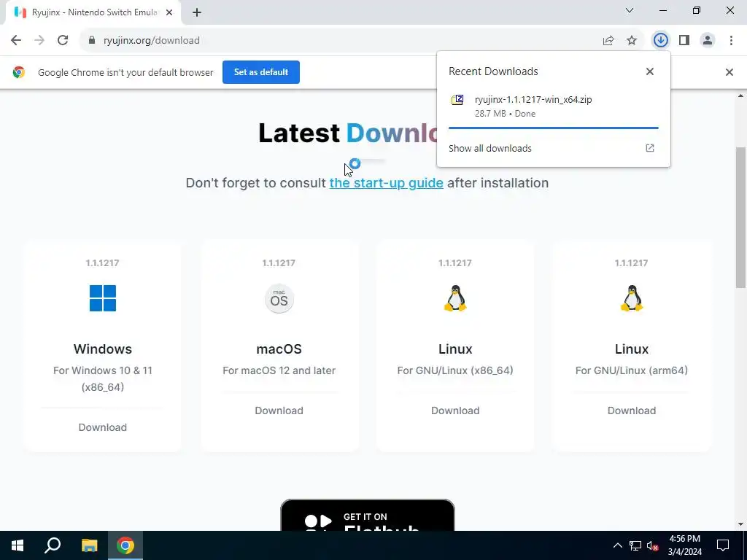
Task: Click the open-in-new-tab downloads icon
Action: click(650, 148)
